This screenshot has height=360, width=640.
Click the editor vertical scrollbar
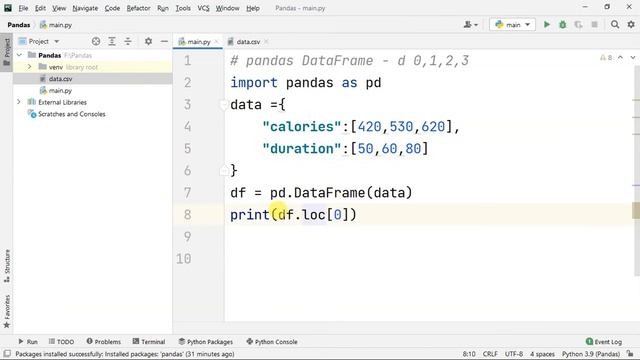pos(636,171)
